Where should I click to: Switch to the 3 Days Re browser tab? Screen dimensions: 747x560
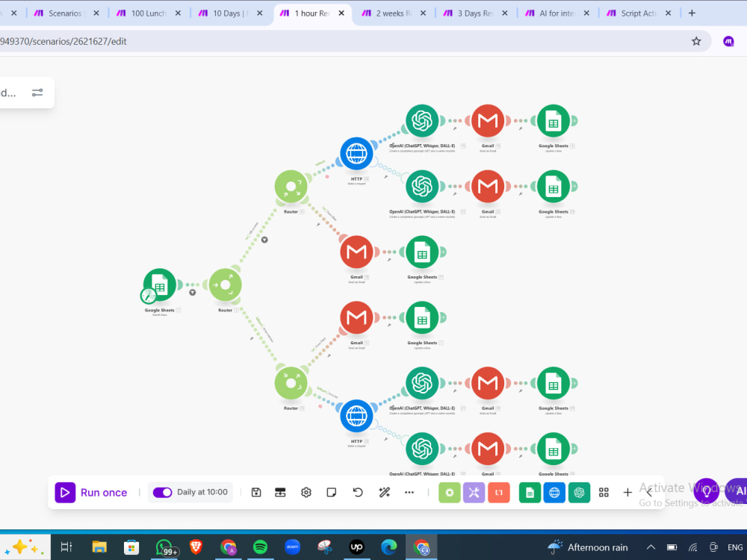pyautogui.click(x=475, y=13)
